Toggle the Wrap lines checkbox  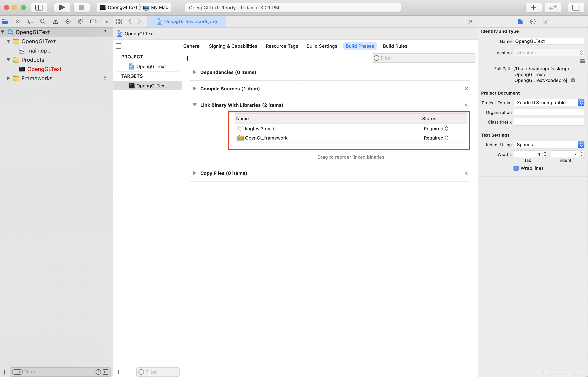click(x=516, y=168)
